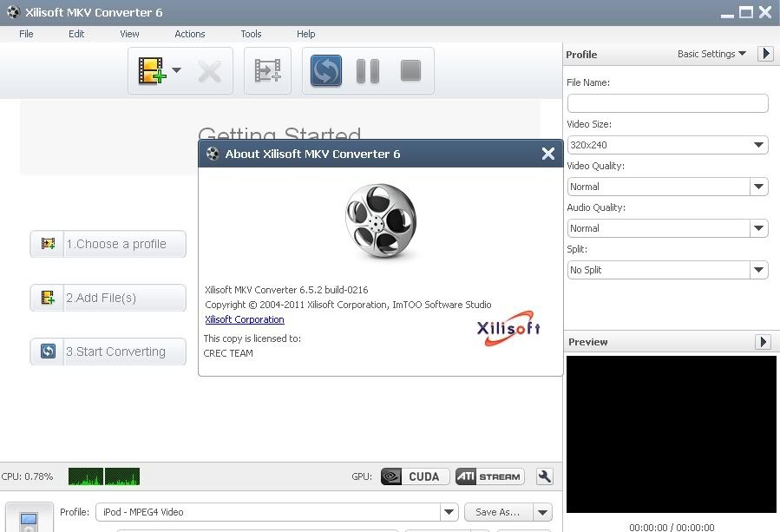Start converting with the blue Convert icon
The width and height of the screenshot is (780, 532).
pos(326,70)
